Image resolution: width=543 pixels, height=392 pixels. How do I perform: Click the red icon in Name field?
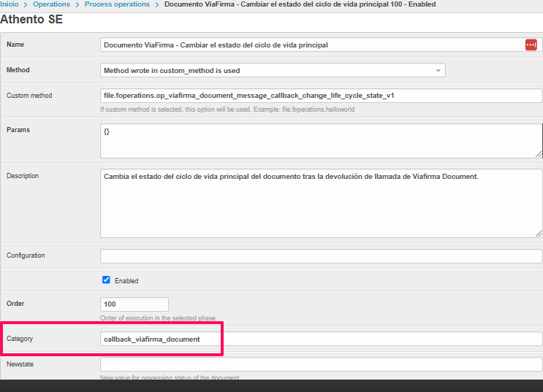531,45
